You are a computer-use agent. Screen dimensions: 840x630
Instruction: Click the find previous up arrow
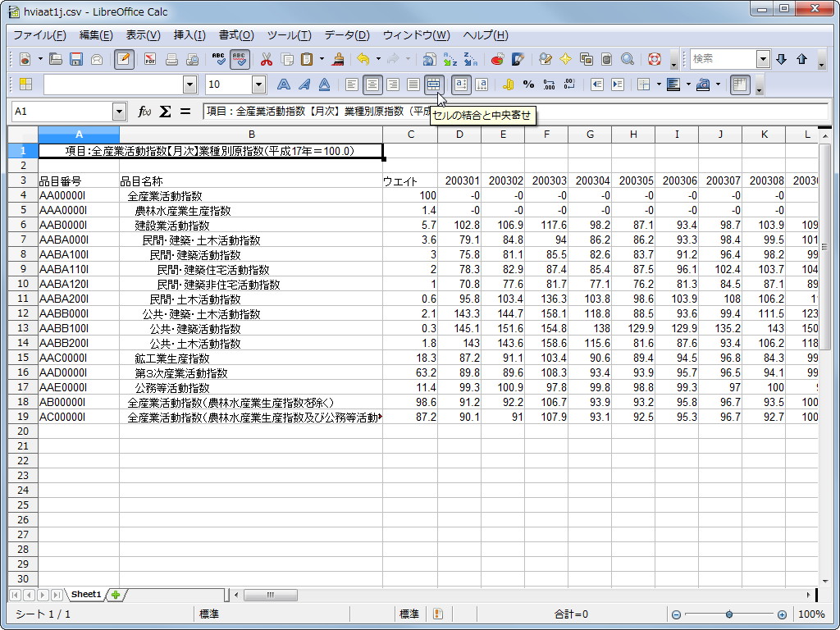801,59
